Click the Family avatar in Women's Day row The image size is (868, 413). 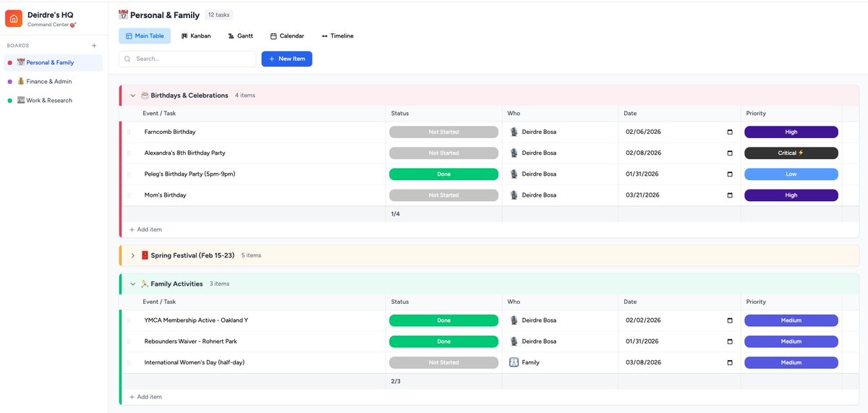[x=514, y=362]
